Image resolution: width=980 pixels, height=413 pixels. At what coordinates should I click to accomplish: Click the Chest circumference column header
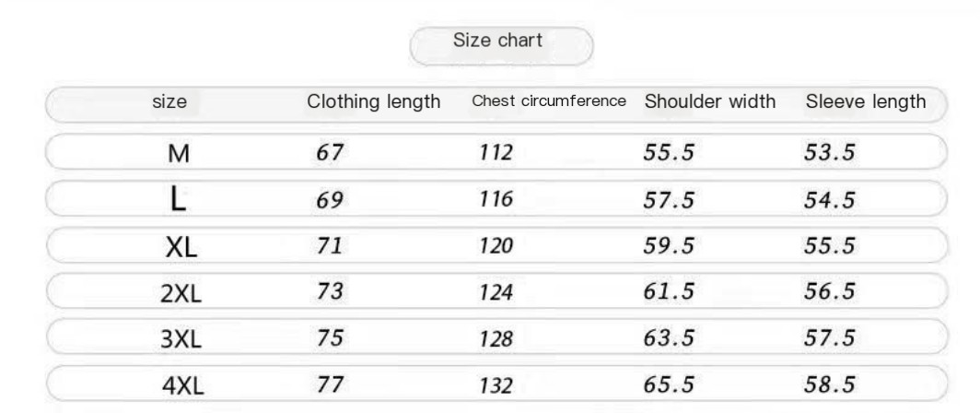pos(549,101)
